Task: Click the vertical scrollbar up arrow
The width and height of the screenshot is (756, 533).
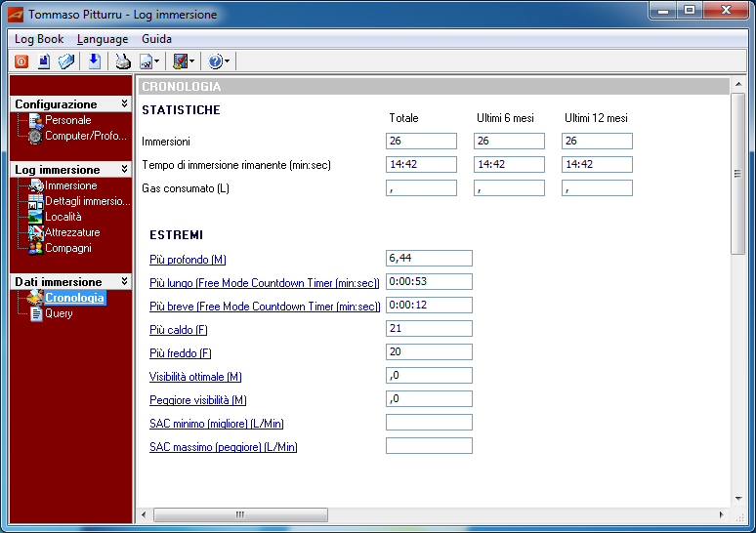Action: click(x=738, y=84)
